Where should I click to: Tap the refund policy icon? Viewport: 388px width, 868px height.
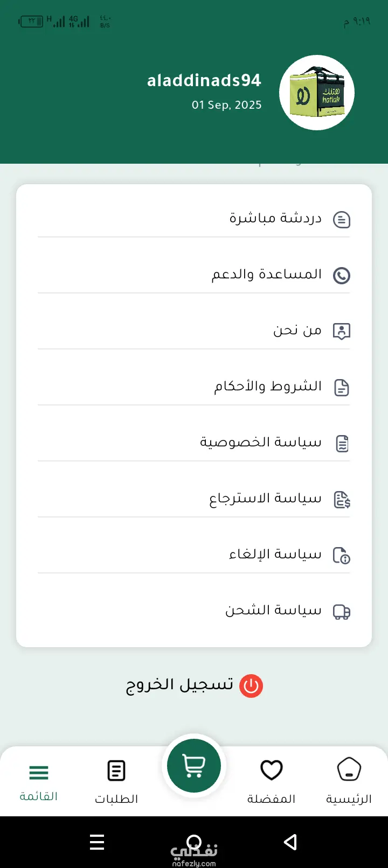342,500
